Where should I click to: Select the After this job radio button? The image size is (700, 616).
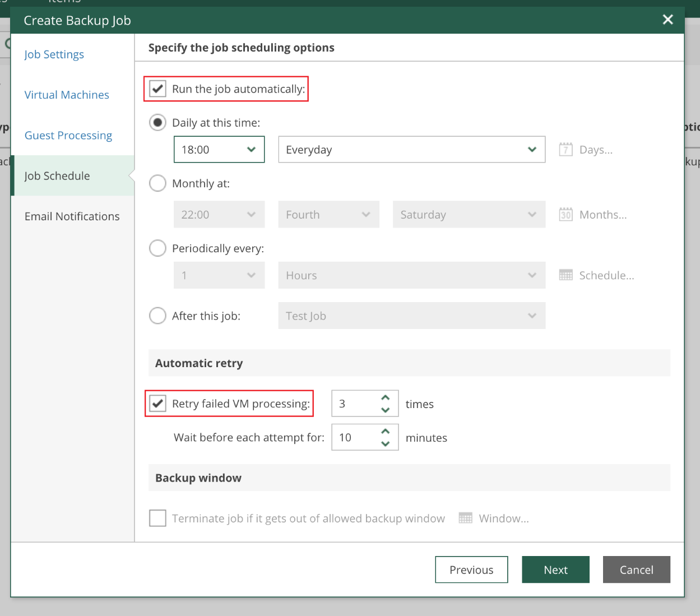[157, 316]
